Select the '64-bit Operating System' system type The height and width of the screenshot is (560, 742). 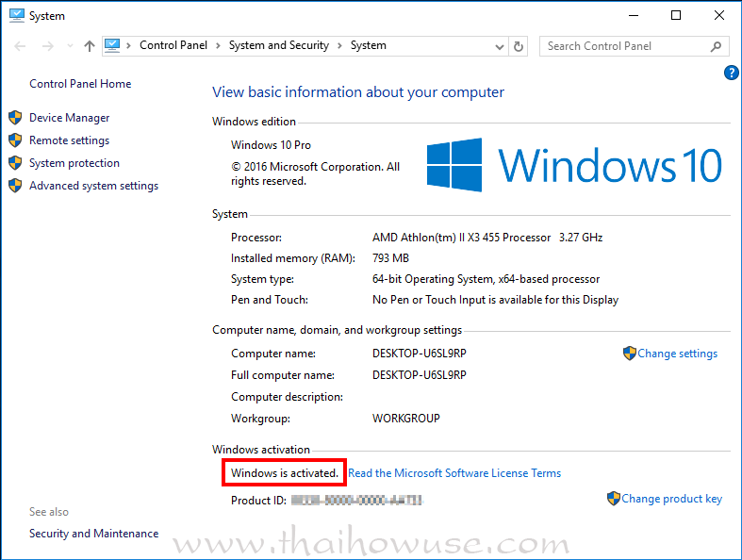(486, 279)
